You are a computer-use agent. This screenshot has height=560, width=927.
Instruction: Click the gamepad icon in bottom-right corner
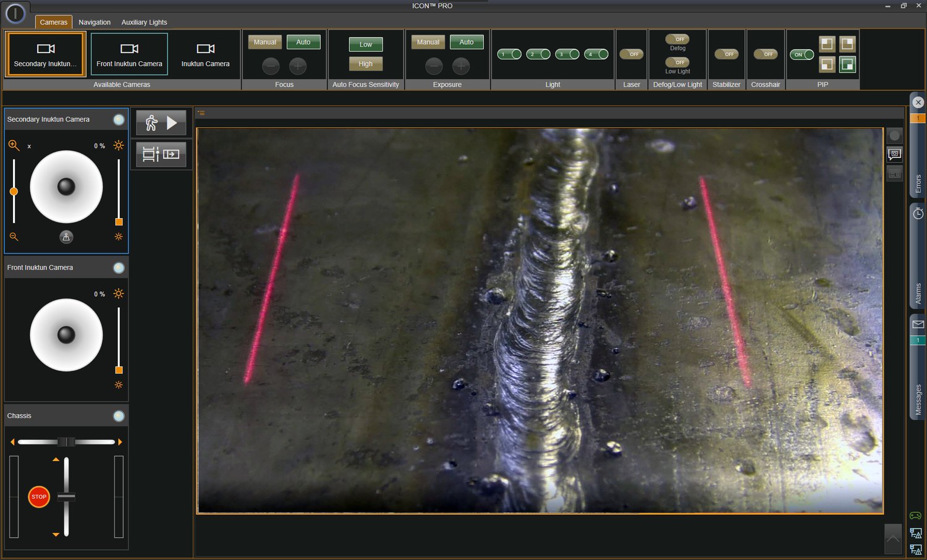click(x=915, y=514)
